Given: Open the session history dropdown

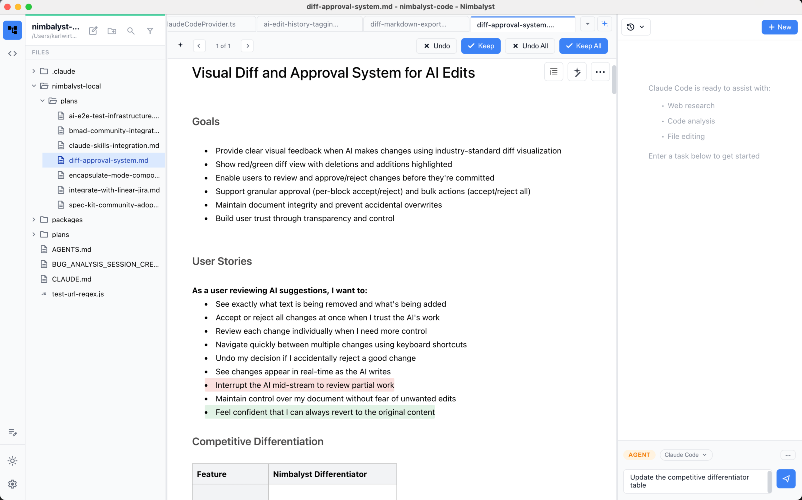Looking at the screenshot, I should 636,27.
